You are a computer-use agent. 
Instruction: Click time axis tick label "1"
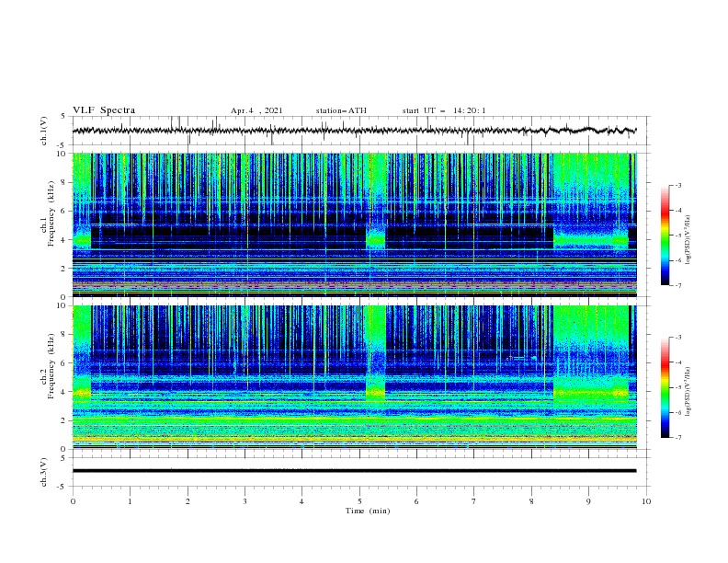coord(130,501)
